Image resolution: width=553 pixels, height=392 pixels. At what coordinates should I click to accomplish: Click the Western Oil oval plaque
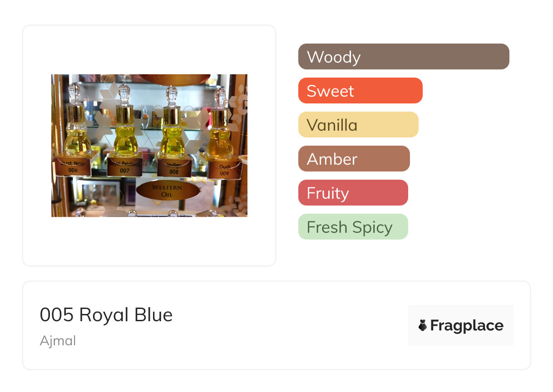pos(168,191)
